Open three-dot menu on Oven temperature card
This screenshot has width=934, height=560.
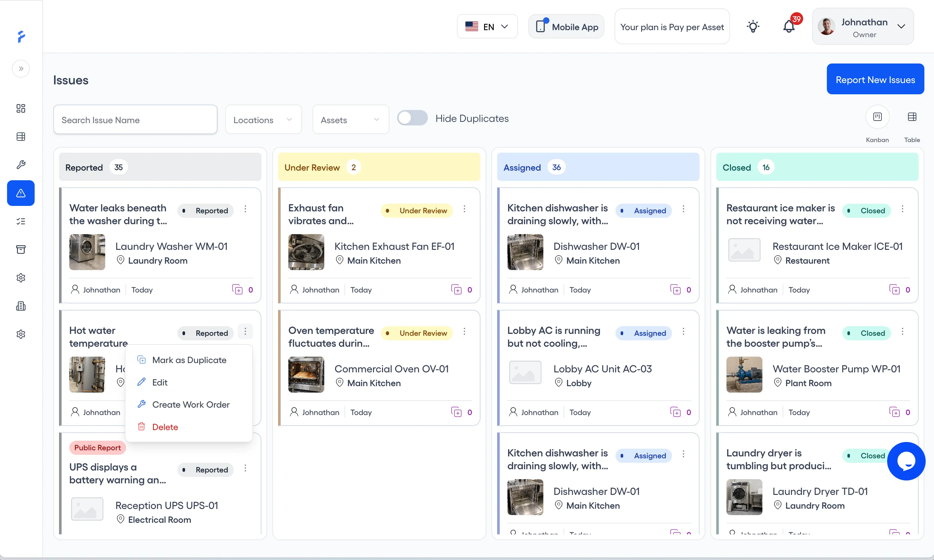click(464, 331)
